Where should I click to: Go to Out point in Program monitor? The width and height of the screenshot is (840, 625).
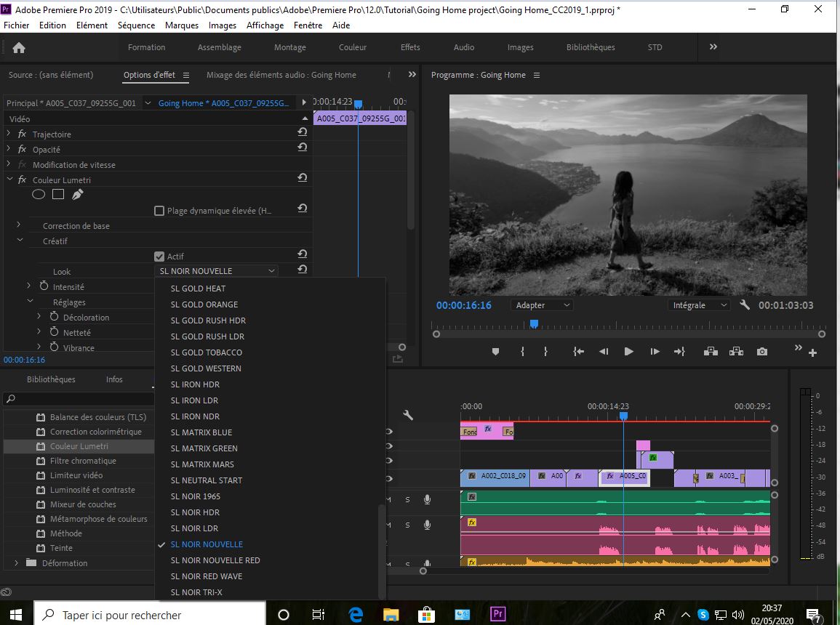(x=679, y=352)
